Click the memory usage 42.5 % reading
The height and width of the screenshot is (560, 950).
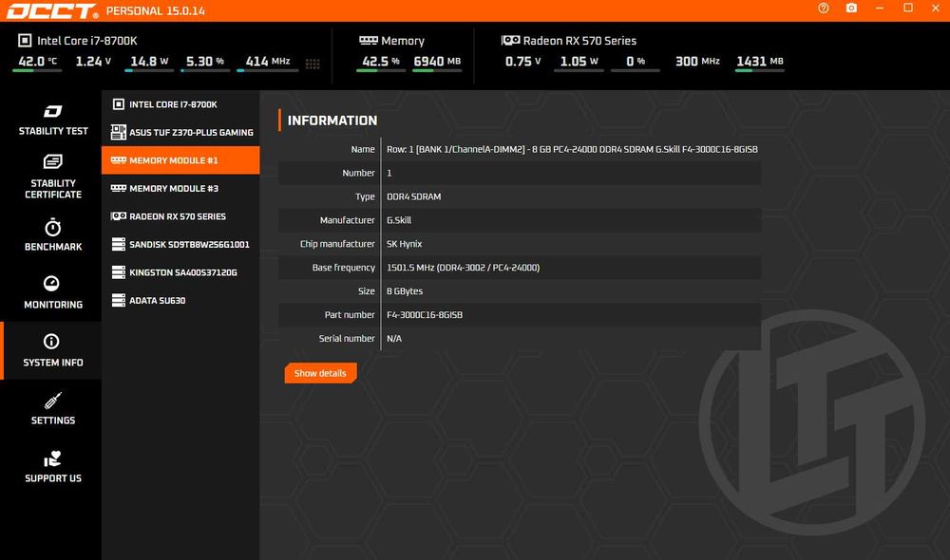tap(381, 61)
